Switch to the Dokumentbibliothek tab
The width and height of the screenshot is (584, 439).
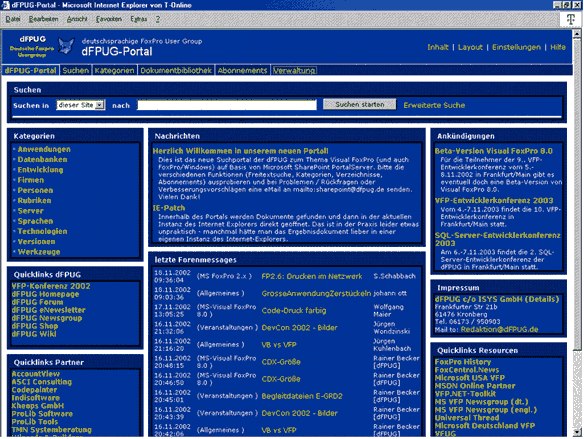(x=176, y=70)
